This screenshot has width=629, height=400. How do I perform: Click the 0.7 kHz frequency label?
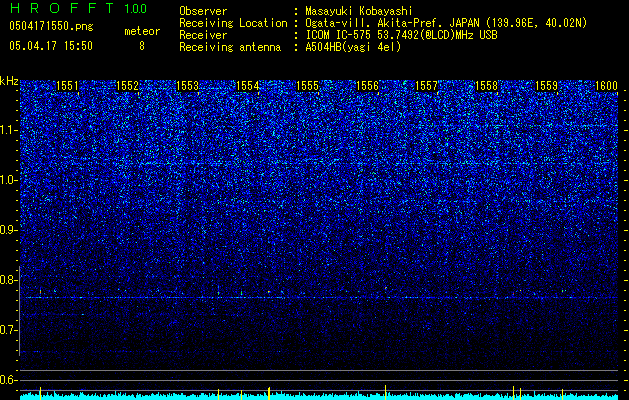coord(7,330)
